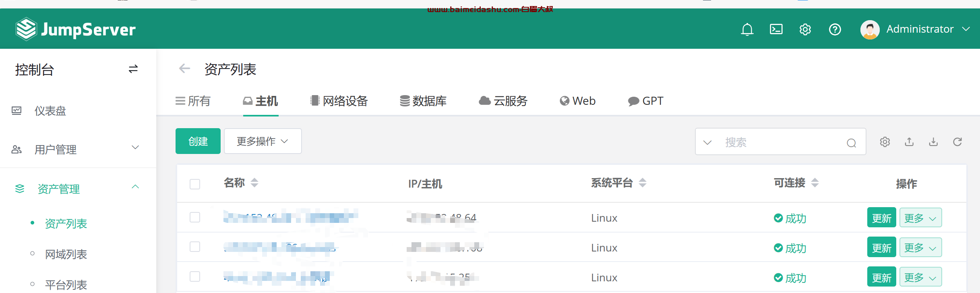Open 资产列表 in the sidebar
980x293 pixels.
tap(66, 224)
